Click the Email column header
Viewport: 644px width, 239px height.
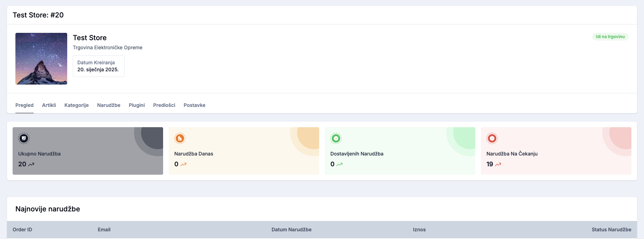pos(104,230)
